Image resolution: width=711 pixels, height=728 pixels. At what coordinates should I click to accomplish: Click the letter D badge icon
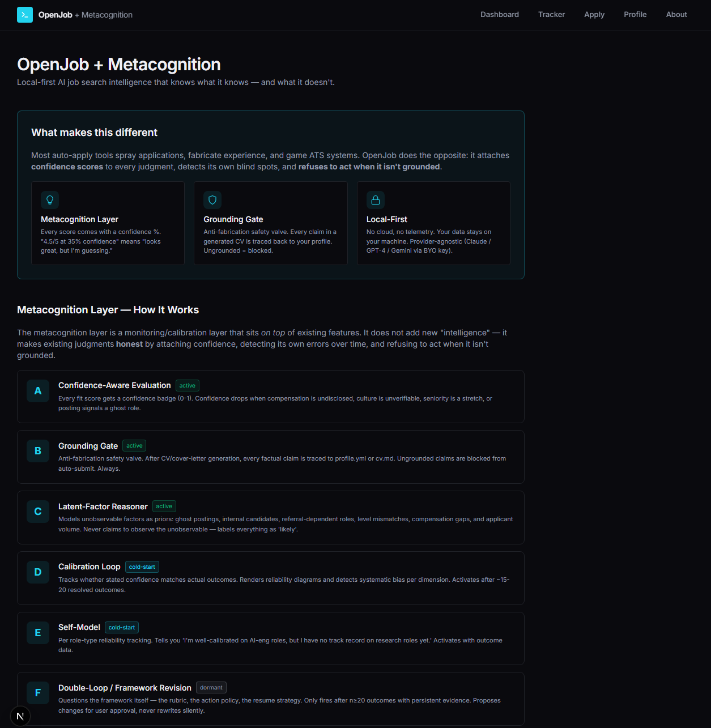coord(38,572)
